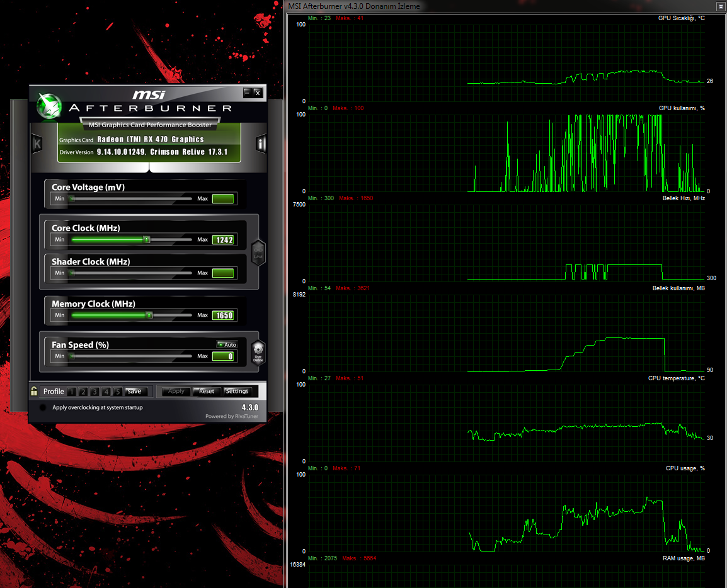The height and width of the screenshot is (588, 727).
Task: Select profile slot 1
Action: pos(71,392)
